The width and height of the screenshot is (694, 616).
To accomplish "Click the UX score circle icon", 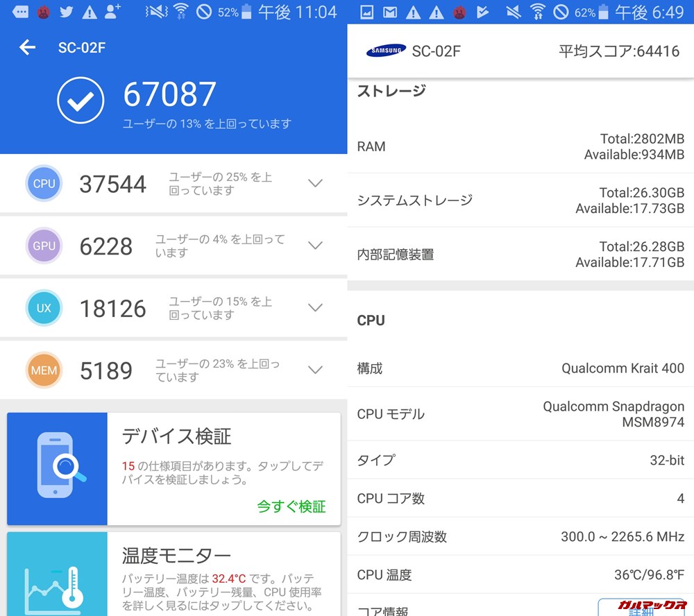I will [44, 308].
